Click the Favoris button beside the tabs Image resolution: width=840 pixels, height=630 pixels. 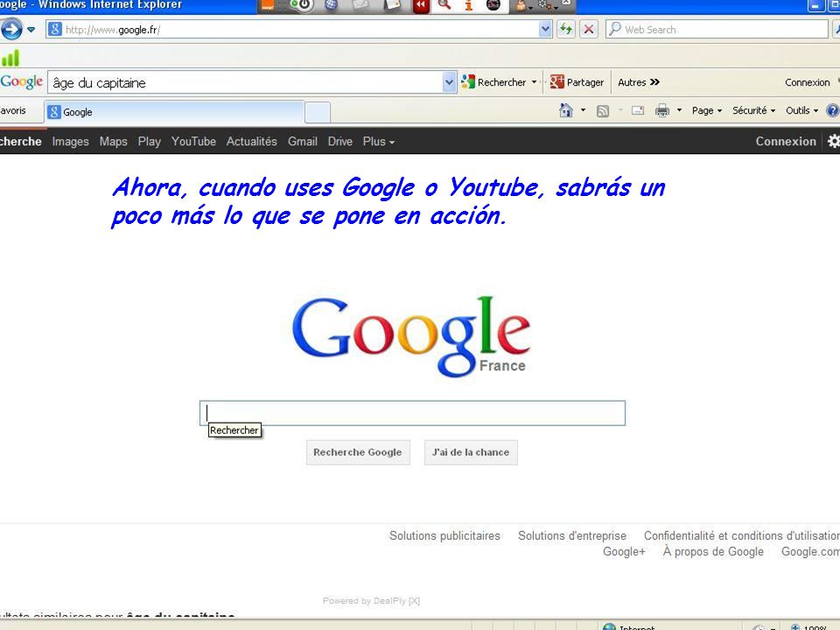pos(13,110)
